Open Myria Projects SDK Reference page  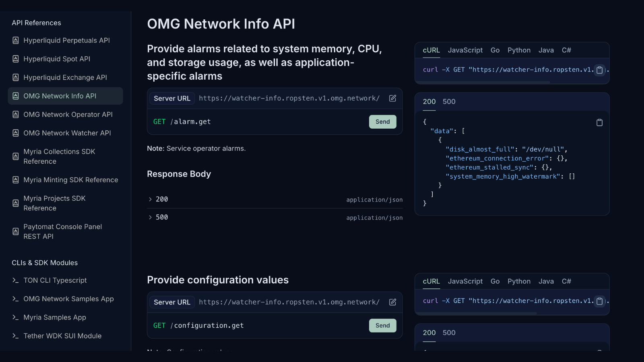(65, 203)
